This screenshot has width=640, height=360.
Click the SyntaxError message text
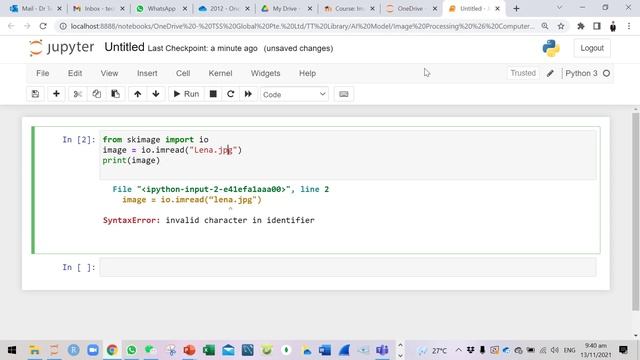pyautogui.click(x=209, y=220)
